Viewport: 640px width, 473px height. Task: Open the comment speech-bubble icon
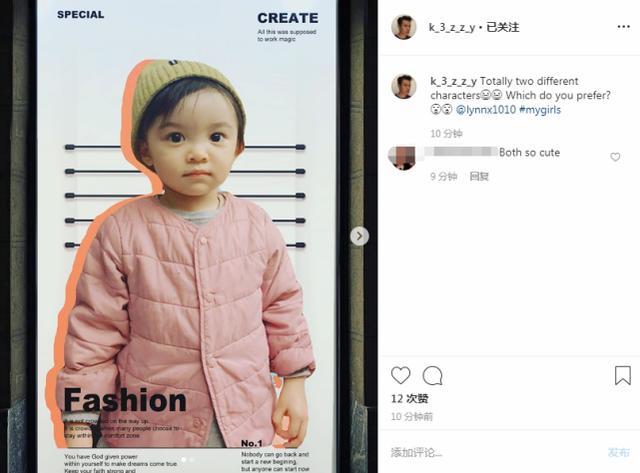433,375
